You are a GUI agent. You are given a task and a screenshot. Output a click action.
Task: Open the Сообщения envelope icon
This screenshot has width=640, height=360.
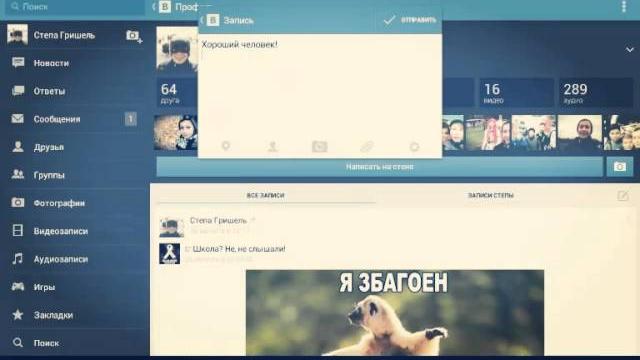tap(18, 119)
